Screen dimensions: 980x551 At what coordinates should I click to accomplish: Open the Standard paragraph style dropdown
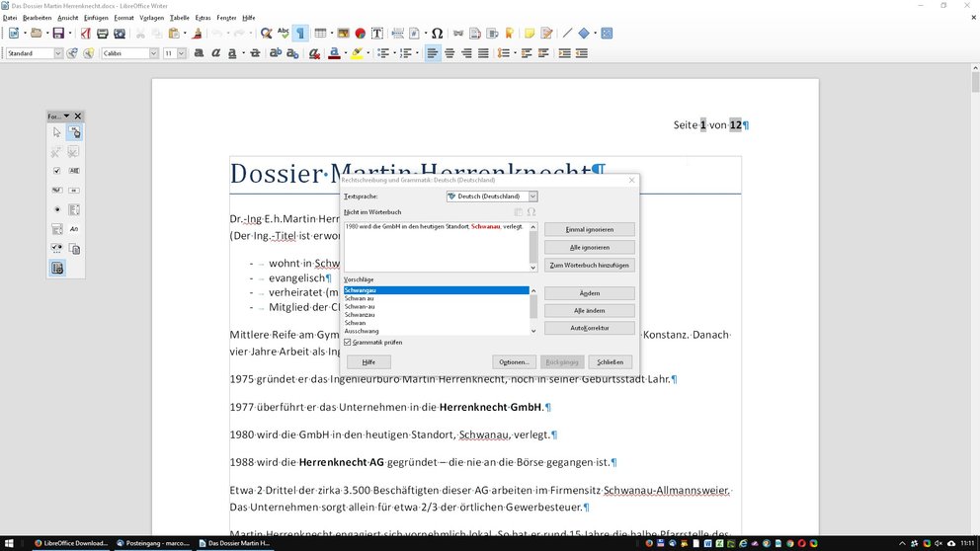tap(58, 53)
